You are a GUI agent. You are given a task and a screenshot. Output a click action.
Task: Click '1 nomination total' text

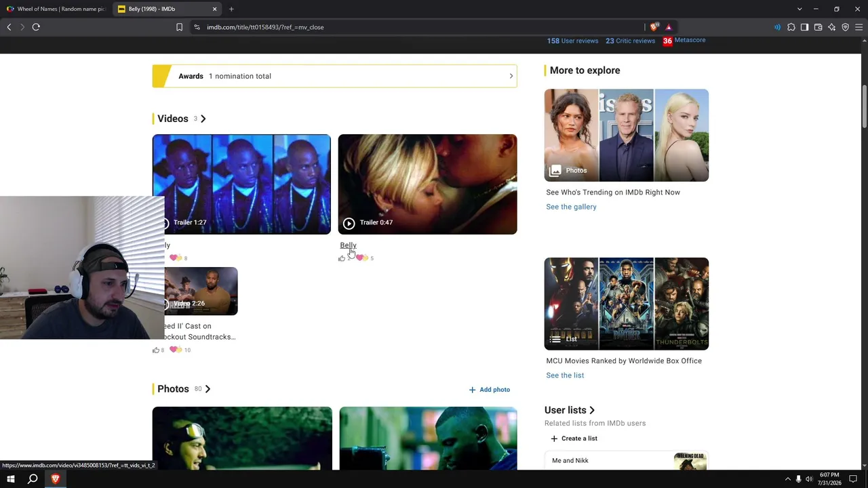tap(240, 76)
